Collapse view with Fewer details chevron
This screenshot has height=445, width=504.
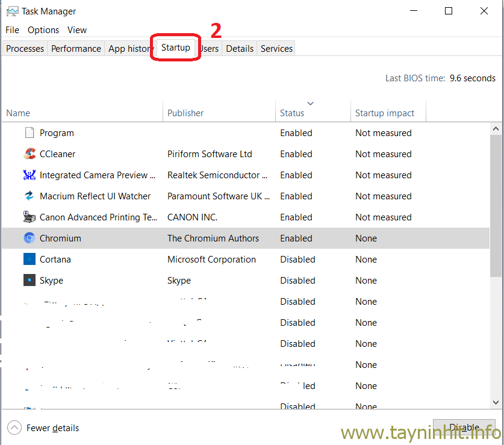pos(14,428)
